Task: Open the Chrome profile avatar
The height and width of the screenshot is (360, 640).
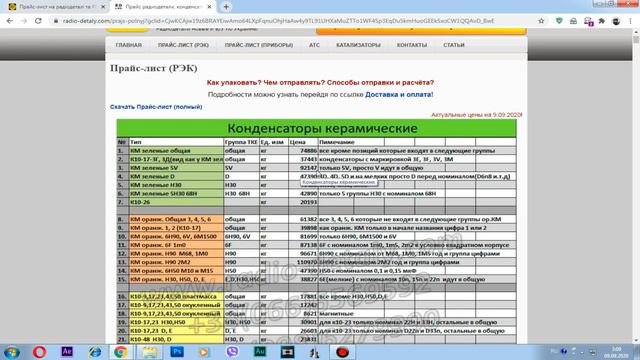Action: (x=616, y=21)
